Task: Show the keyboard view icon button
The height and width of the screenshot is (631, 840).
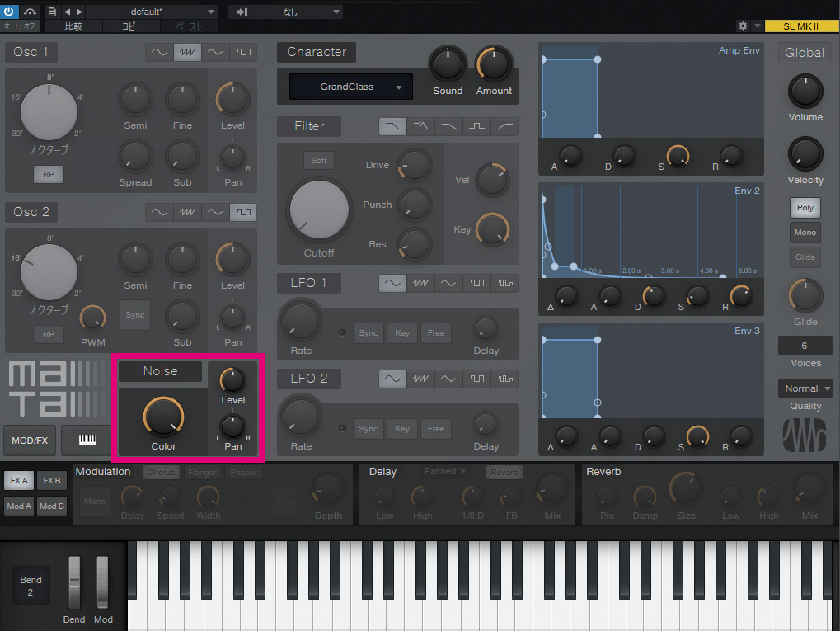Action: 87,440
